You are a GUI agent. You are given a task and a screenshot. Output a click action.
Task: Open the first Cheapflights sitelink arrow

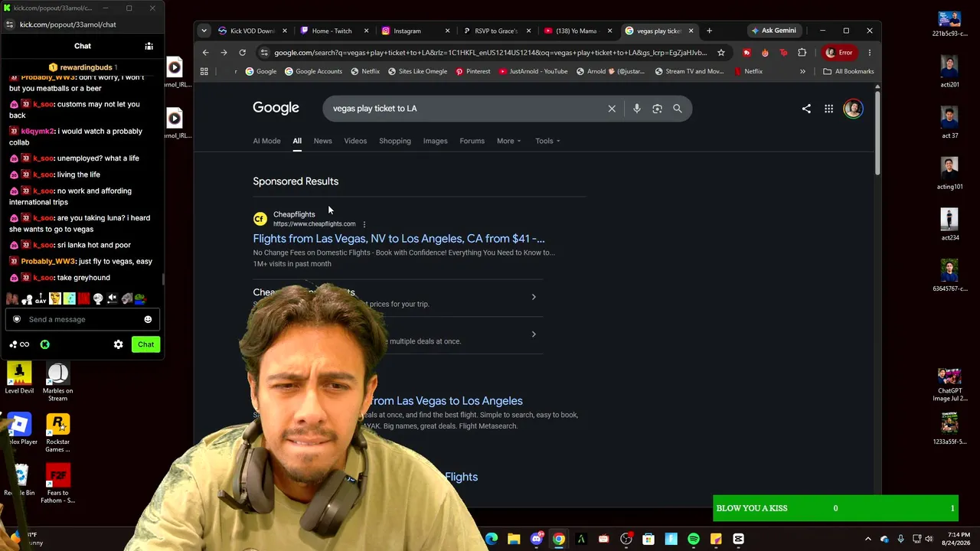click(x=534, y=297)
